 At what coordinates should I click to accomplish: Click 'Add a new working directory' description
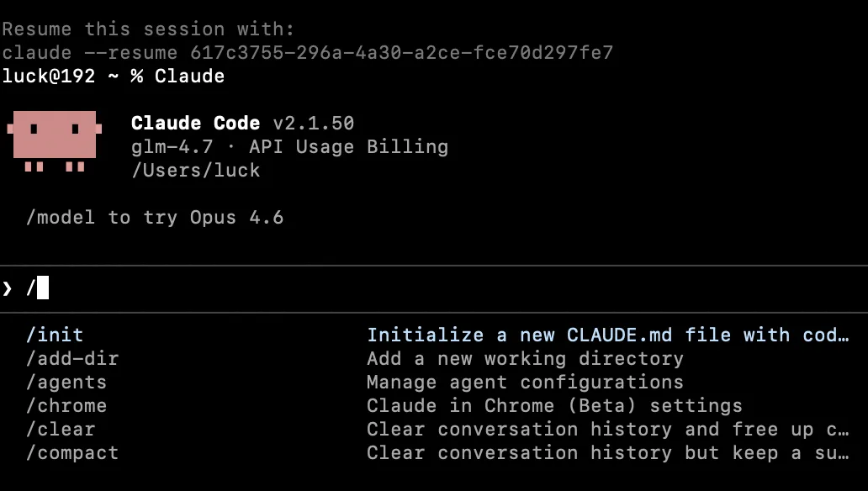click(525, 359)
